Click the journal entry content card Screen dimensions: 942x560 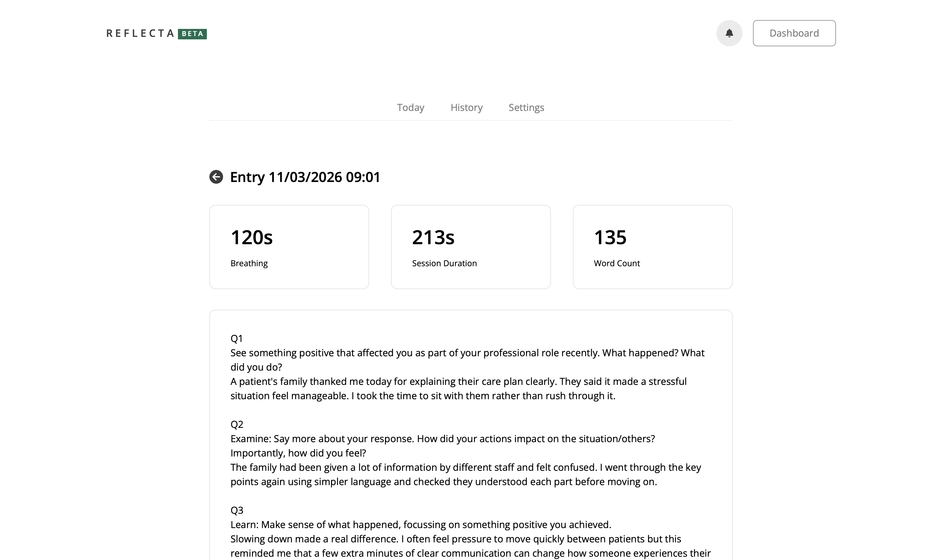[471, 434]
